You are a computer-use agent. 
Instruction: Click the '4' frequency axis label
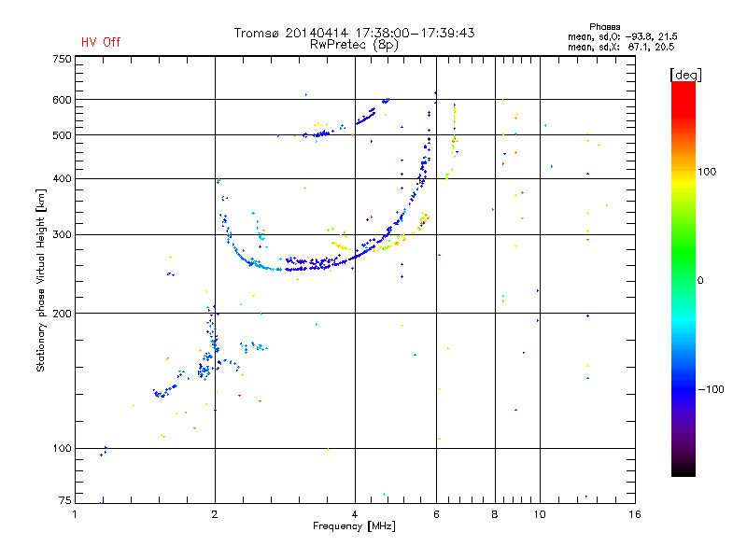(x=355, y=514)
